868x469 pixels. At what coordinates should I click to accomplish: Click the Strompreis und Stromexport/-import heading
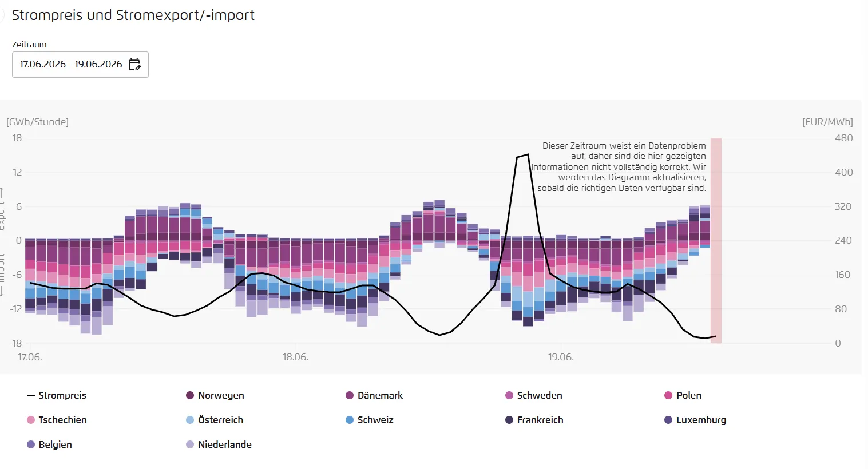[133, 15]
